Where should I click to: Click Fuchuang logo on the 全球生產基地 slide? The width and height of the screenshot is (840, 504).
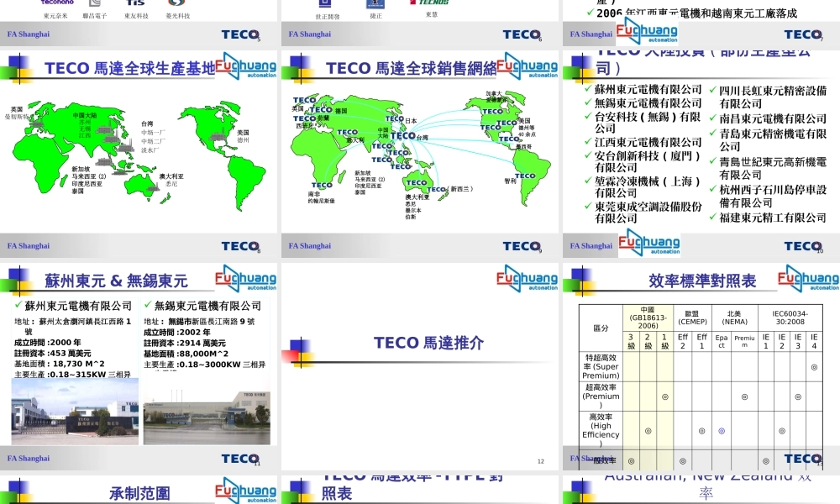tap(246, 66)
